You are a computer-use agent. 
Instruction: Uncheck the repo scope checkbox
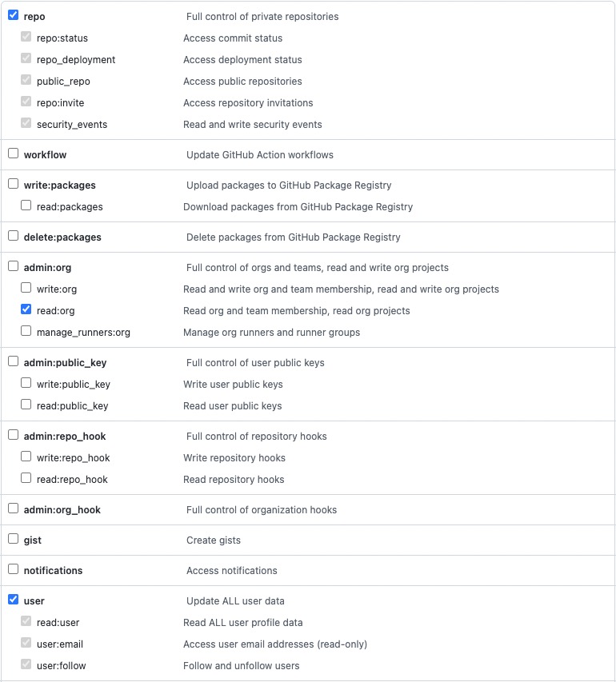(13, 15)
